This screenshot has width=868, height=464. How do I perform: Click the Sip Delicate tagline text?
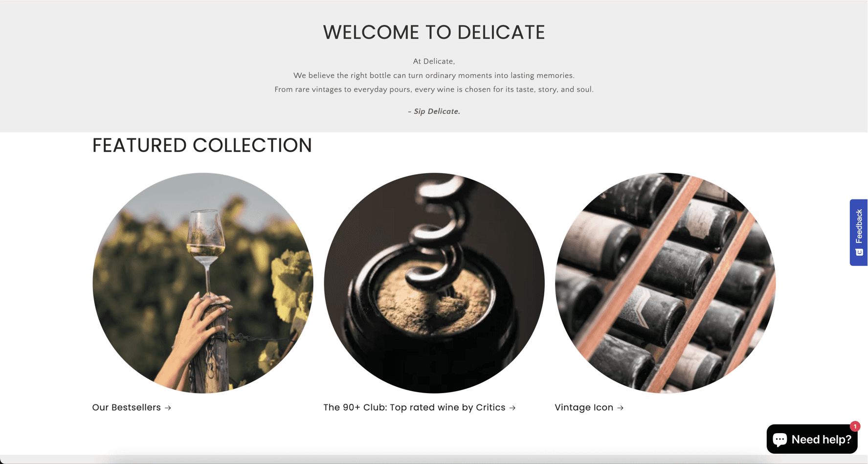434,111
